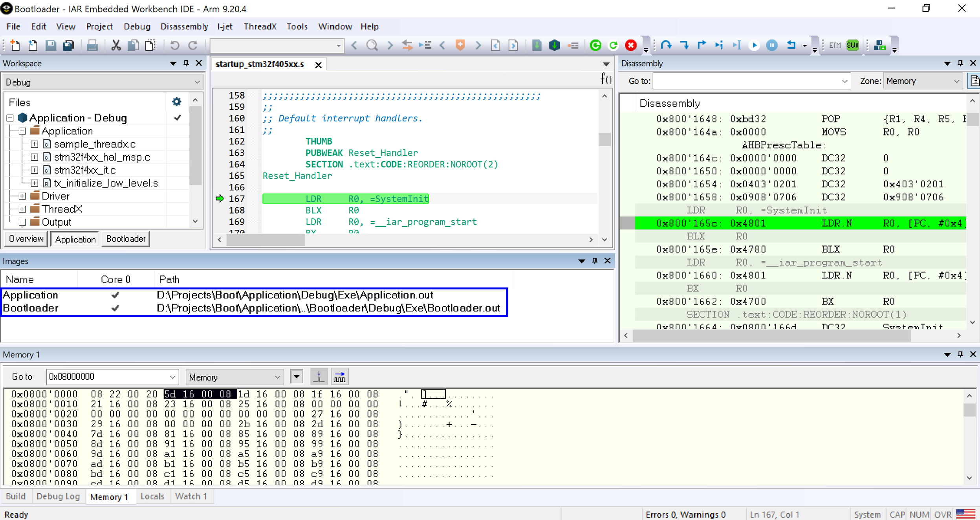Image resolution: width=980 pixels, height=520 pixels.
Task: Trigger the Download and Debug icon
Action: [554, 45]
